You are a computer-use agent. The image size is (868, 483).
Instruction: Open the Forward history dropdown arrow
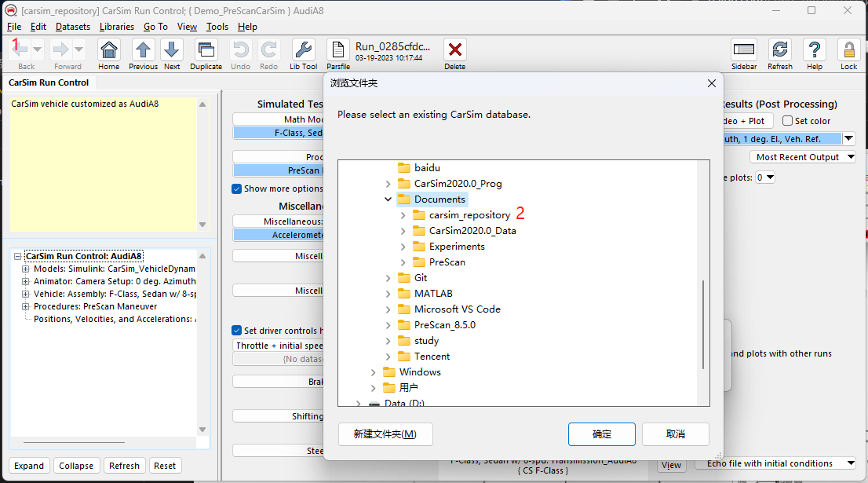(x=78, y=49)
